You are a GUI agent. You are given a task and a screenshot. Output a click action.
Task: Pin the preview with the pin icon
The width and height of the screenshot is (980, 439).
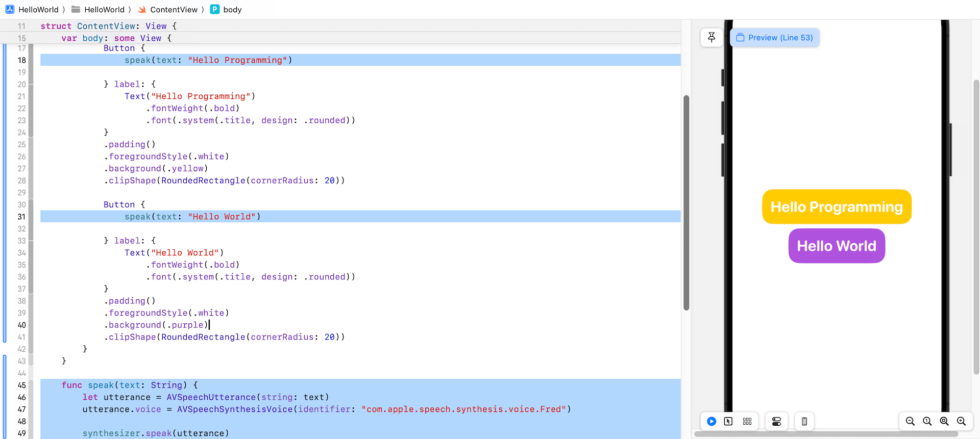[712, 37]
